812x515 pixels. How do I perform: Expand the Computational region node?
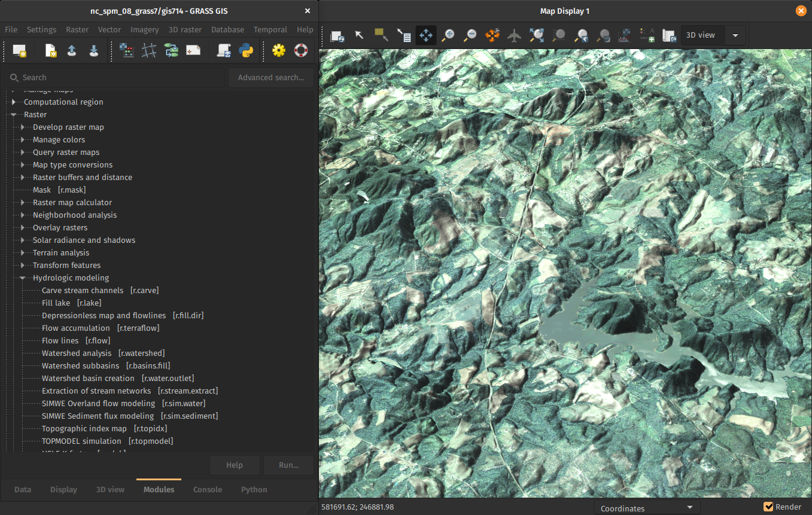coord(13,102)
